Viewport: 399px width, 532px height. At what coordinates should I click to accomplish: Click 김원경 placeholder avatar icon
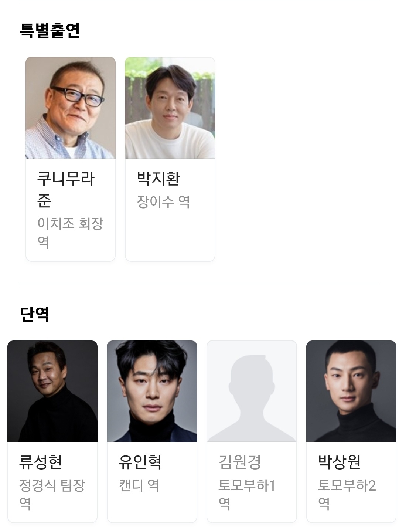(x=252, y=391)
